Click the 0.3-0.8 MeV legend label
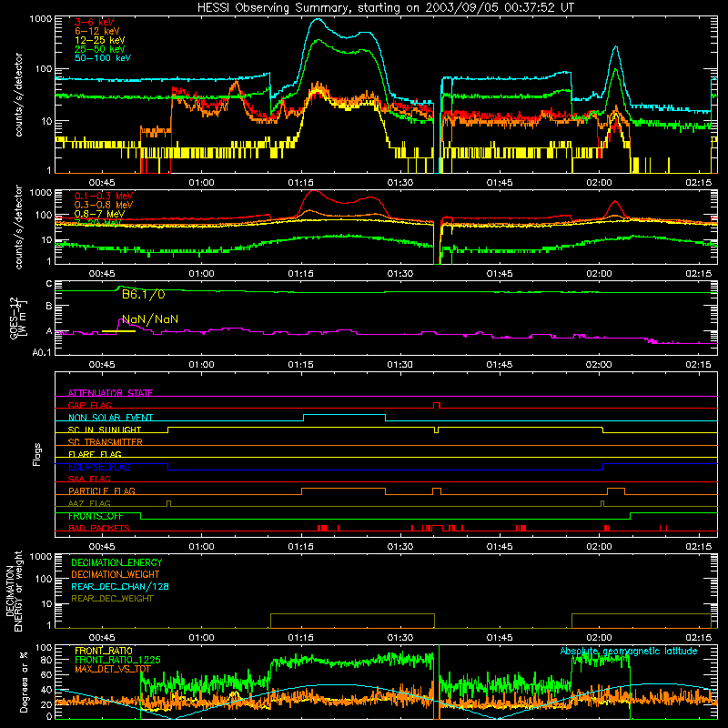The image size is (728, 728). click(103, 205)
